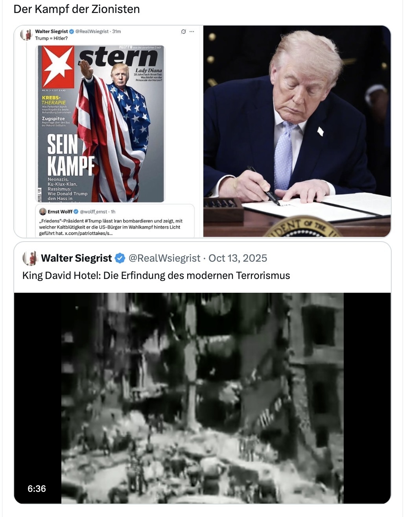Click the 'Der Kampf der Zionisten' post text
This screenshot has width=420, height=517.
pos(77,9)
